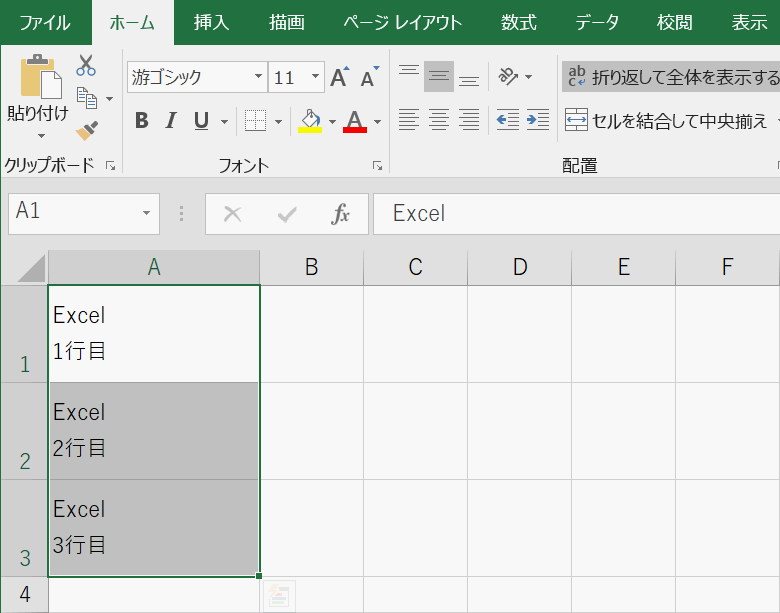Switch to the 挿入 tab
Screen dimensions: 780x613
pos(211,22)
